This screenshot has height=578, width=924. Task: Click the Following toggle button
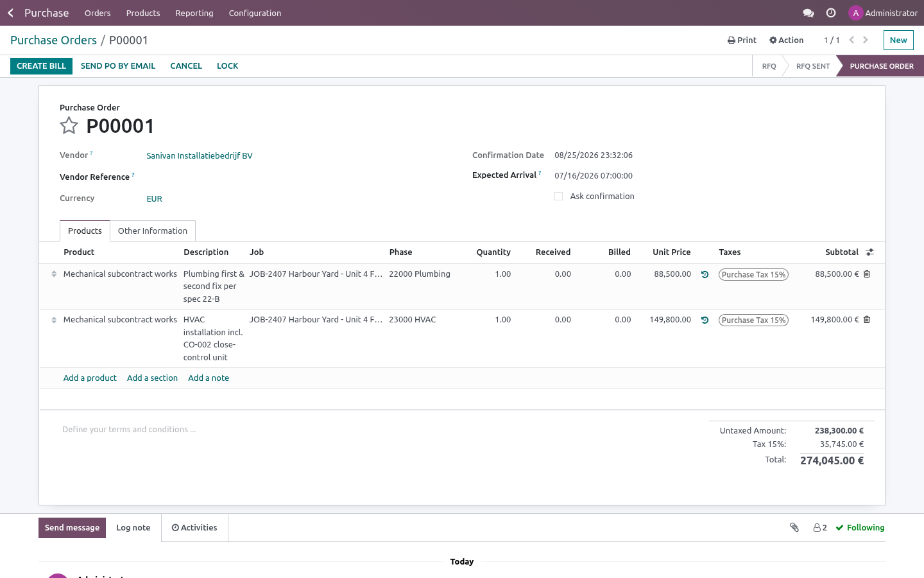click(x=860, y=528)
